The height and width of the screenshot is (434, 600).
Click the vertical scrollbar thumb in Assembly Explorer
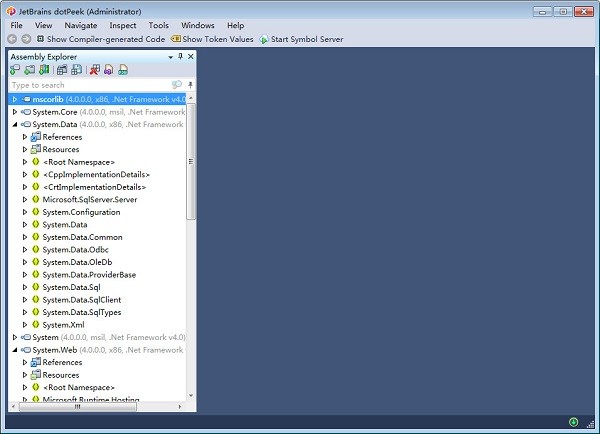point(191,162)
